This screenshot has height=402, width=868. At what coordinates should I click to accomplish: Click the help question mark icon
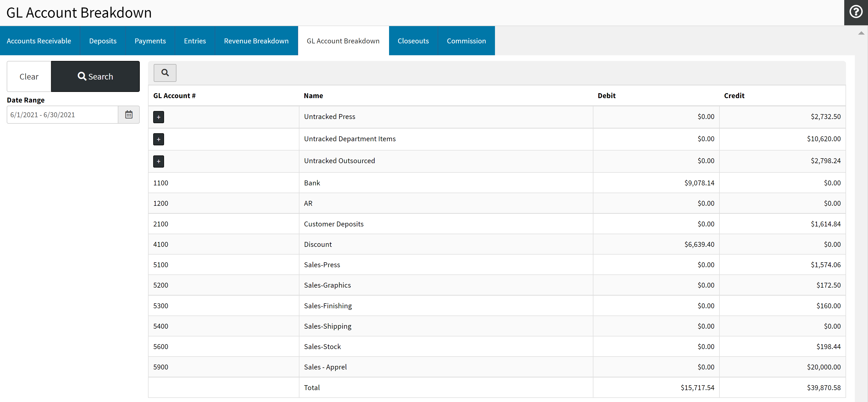(856, 12)
